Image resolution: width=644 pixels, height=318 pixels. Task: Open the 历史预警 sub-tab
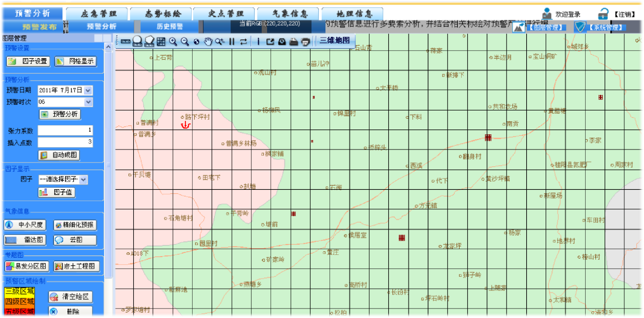(169, 27)
